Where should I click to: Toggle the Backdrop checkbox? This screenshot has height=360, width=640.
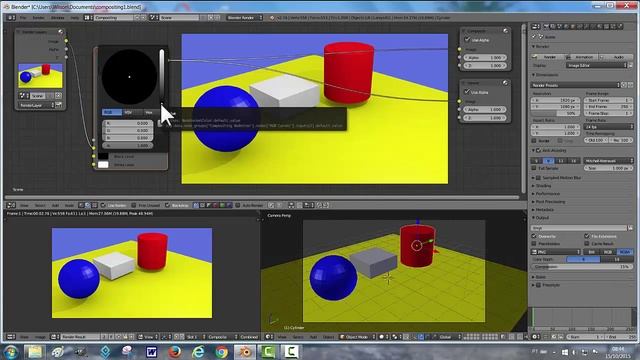pos(167,205)
